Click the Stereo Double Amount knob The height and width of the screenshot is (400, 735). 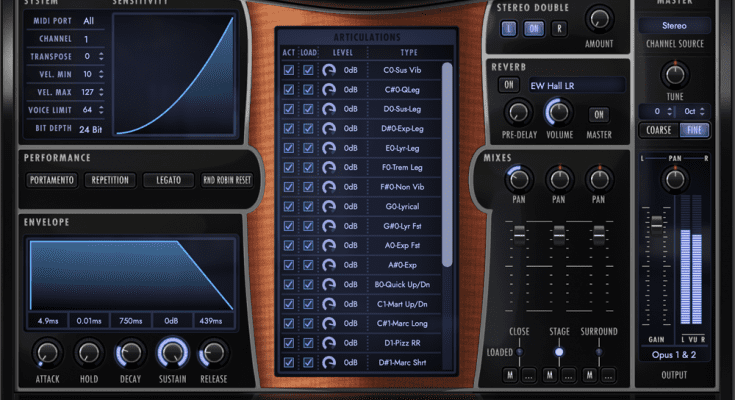(599, 17)
